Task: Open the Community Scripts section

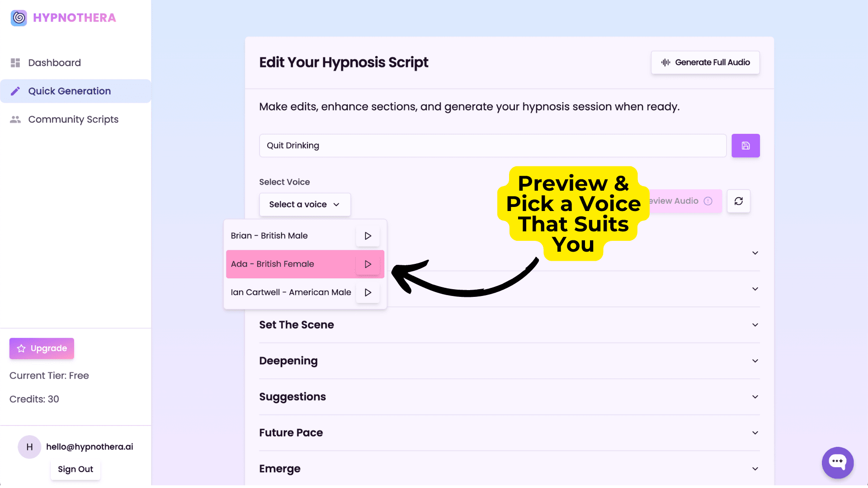Action: pyautogui.click(x=73, y=119)
